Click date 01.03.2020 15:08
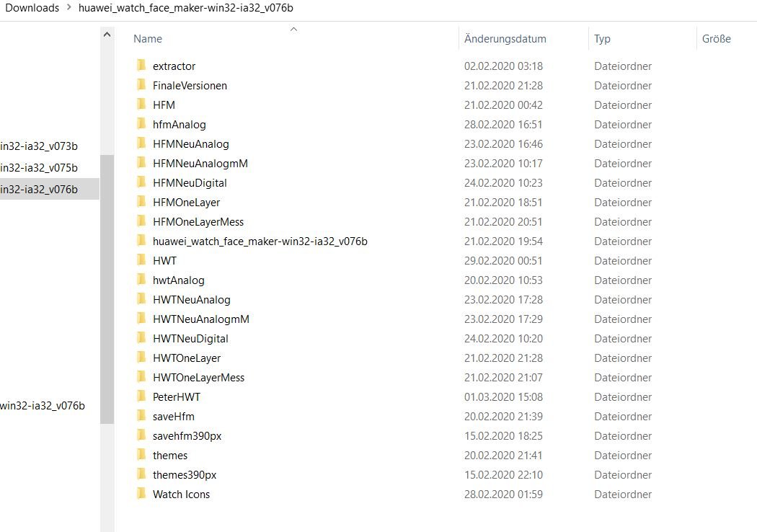 click(x=503, y=396)
